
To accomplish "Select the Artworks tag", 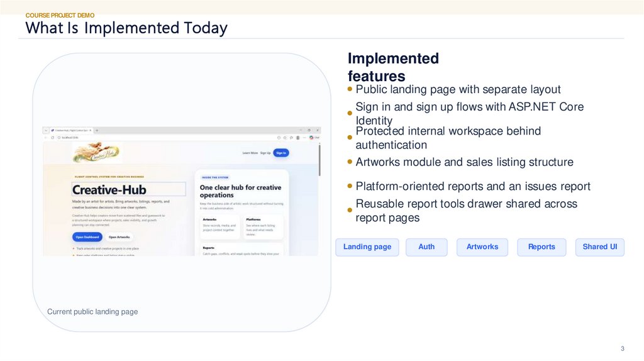I will coord(482,247).
